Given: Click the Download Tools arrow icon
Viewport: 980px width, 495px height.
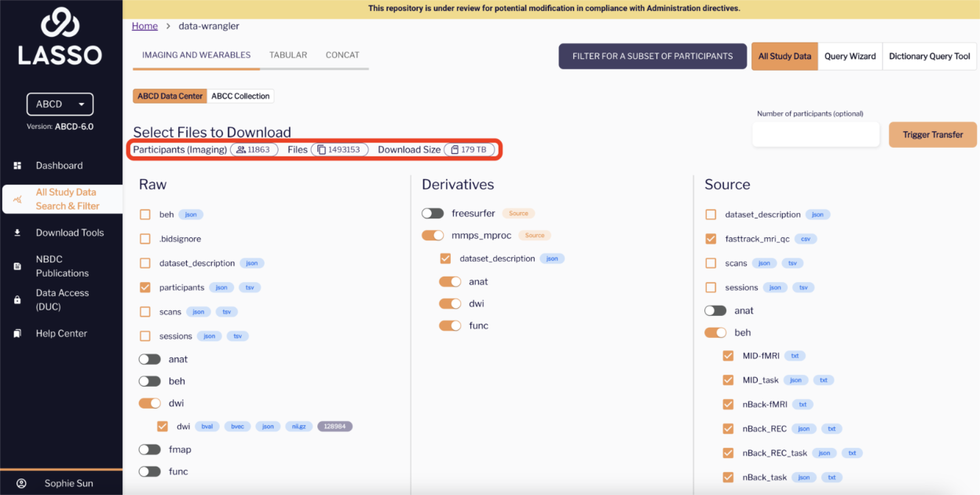Looking at the screenshot, I should pos(17,233).
